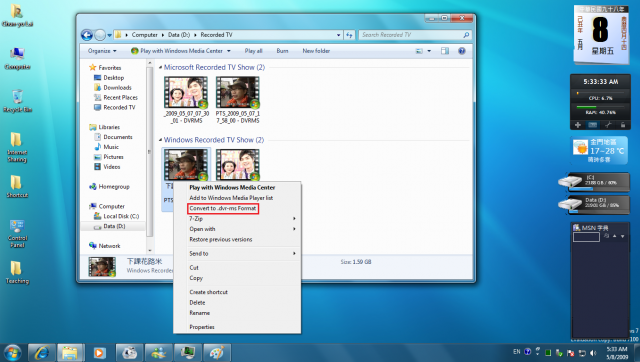640x362 pixels.
Task: Click Cut in the context menu
Action: click(194, 268)
